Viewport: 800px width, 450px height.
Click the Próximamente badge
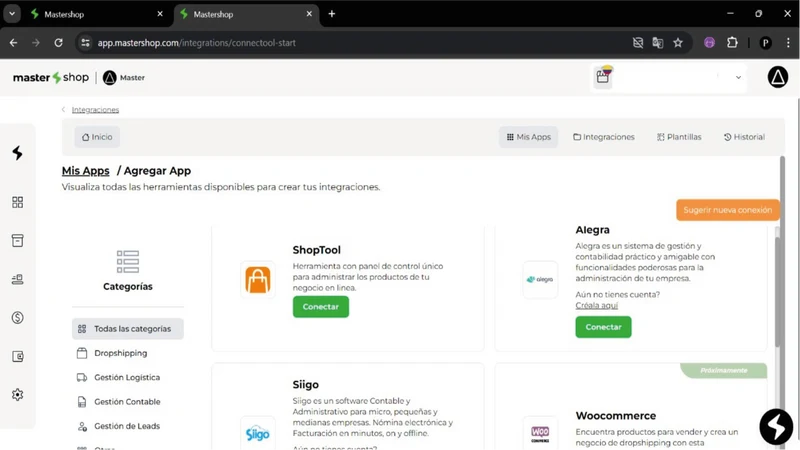pyautogui.click(x=723, y=370)
